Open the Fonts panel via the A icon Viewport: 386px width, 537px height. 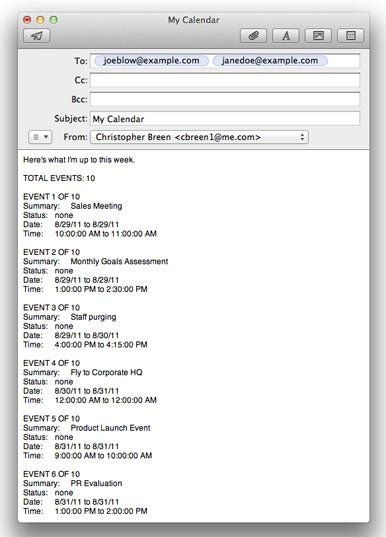tap(286, 36)
